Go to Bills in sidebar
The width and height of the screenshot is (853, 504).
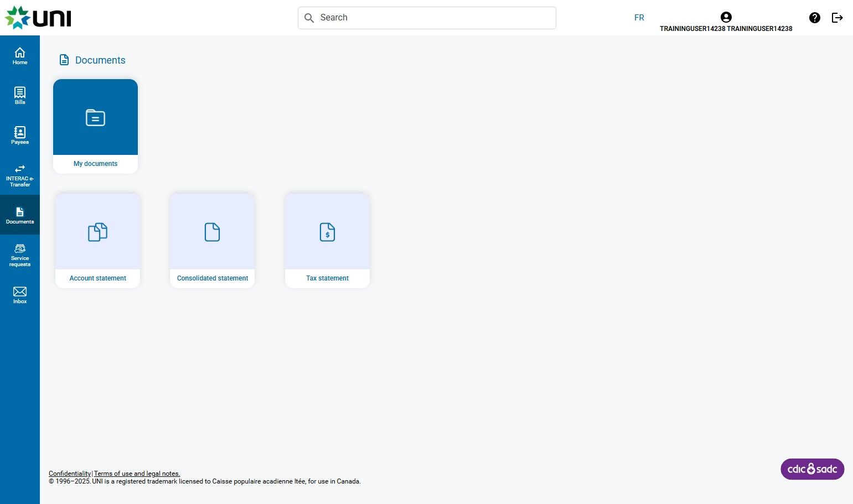click(x=20, y=95)
